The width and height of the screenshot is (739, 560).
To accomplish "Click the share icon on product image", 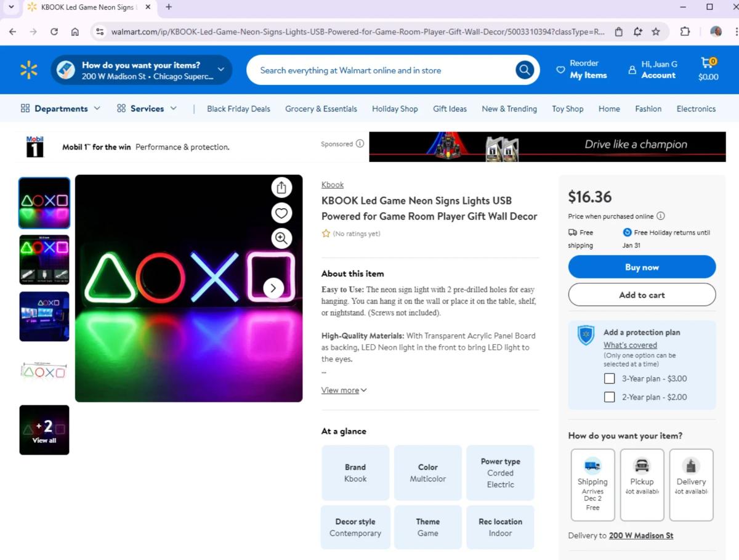I will click(x=281, y=187).
